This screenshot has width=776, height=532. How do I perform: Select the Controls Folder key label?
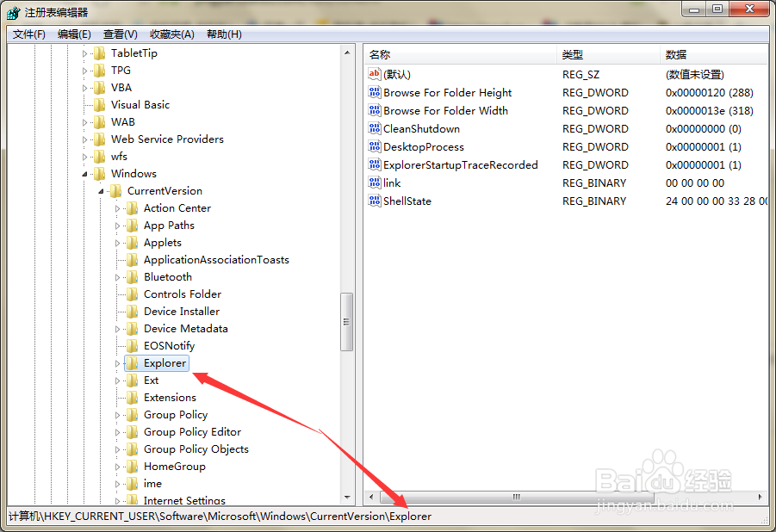point(183,294)
